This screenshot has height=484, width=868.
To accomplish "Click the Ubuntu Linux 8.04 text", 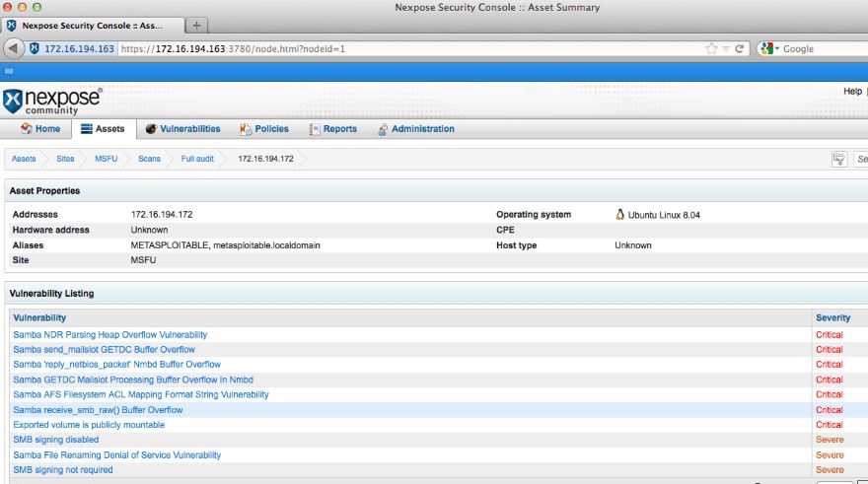I will (664, 215).
